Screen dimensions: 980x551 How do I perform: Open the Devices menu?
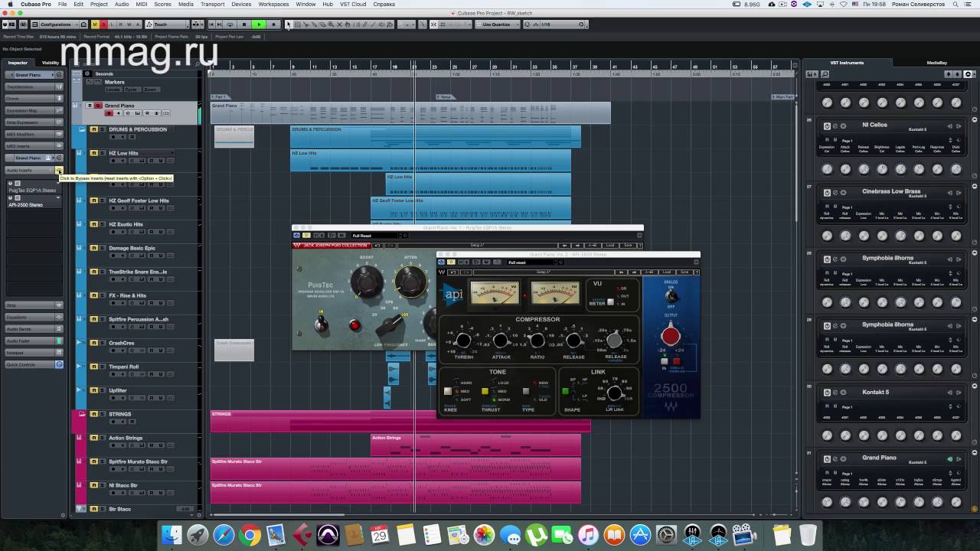(241, 4)
